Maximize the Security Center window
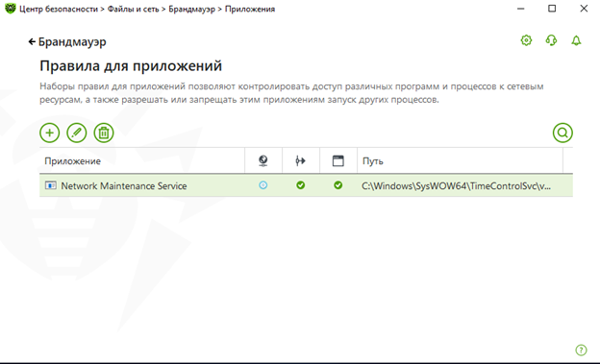Viewport: 600px width, 364px height. 552,9
